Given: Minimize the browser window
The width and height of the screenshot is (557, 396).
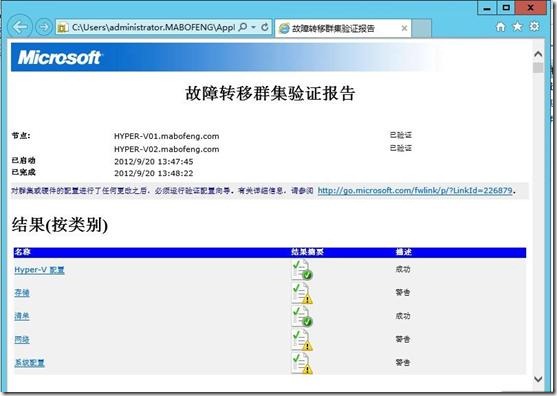Looking at the screenshot, I should pyautogui.click(x=487, y=8).
